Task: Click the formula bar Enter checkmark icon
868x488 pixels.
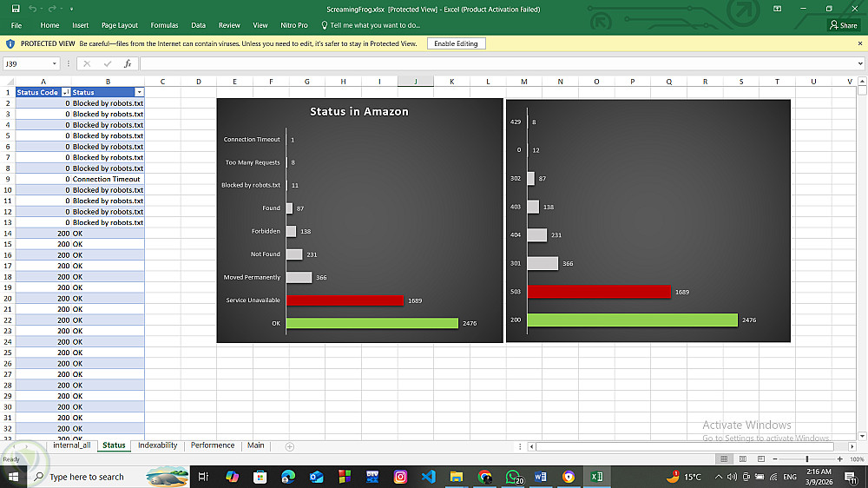Action: (108, 63)
